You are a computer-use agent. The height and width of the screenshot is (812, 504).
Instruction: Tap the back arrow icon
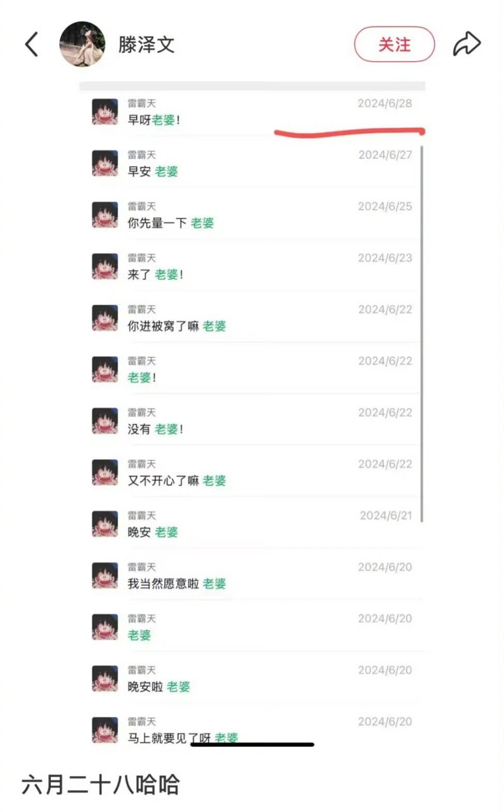click(32, 44)
